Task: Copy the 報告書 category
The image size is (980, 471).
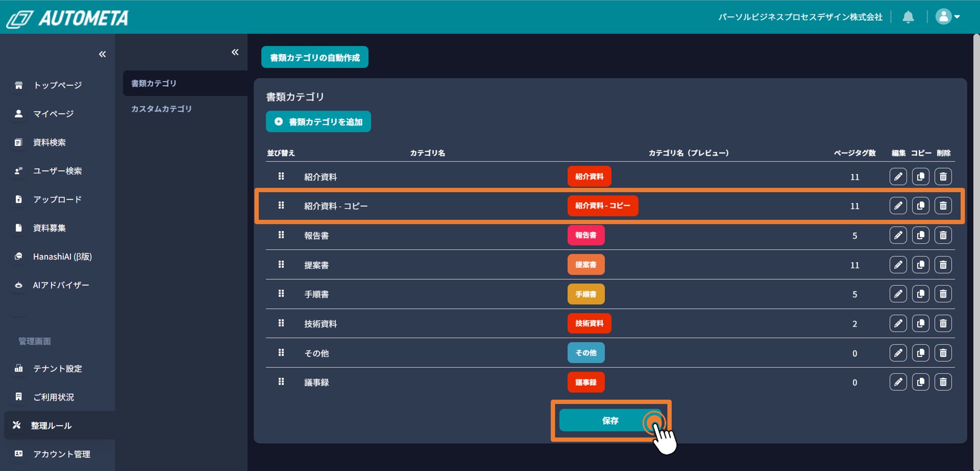Action: (920, 235)
